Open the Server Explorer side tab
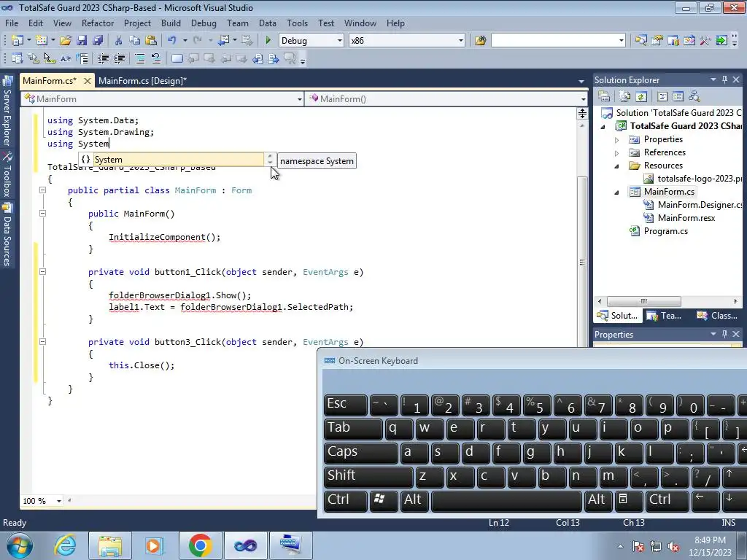This screenshot has width=747, height=560. (7, 111)
